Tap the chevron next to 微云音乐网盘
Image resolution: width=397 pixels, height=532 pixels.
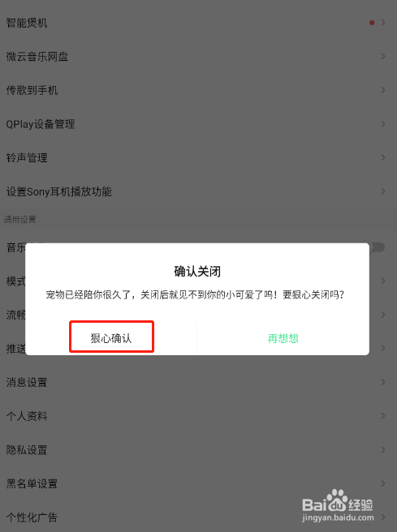pos(383,56)
